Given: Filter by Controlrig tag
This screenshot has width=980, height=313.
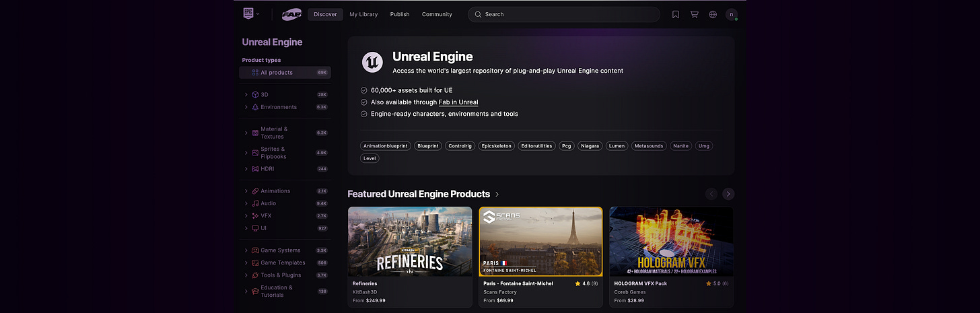Looking at the screenshot, I should click(x=460, y=145).
